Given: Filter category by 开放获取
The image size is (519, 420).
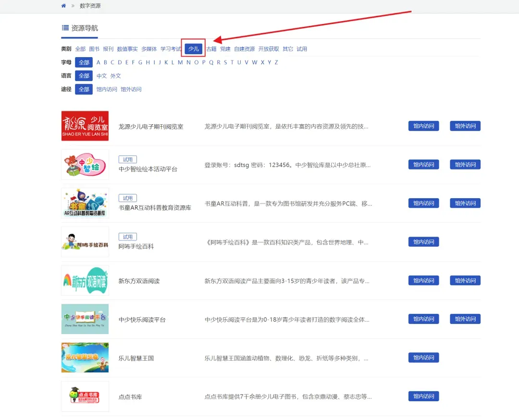Looking at the screenshot, I should pos(269,49).
